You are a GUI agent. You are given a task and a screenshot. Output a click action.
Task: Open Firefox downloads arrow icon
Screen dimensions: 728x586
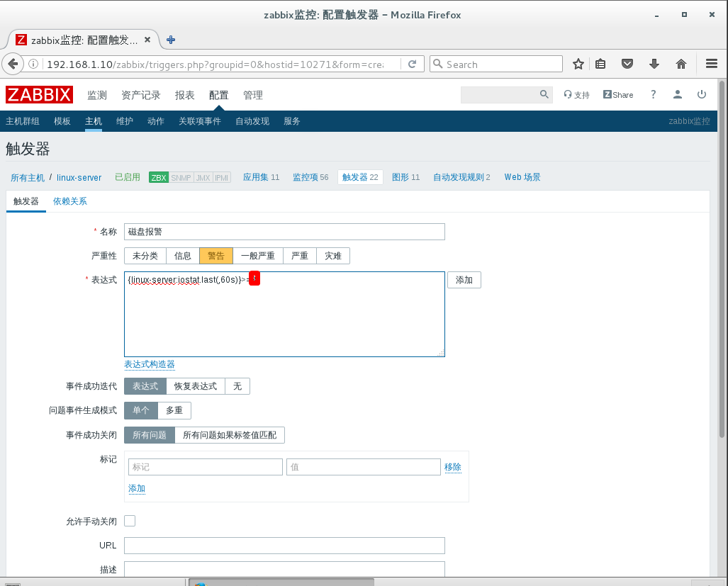point(654,64)
